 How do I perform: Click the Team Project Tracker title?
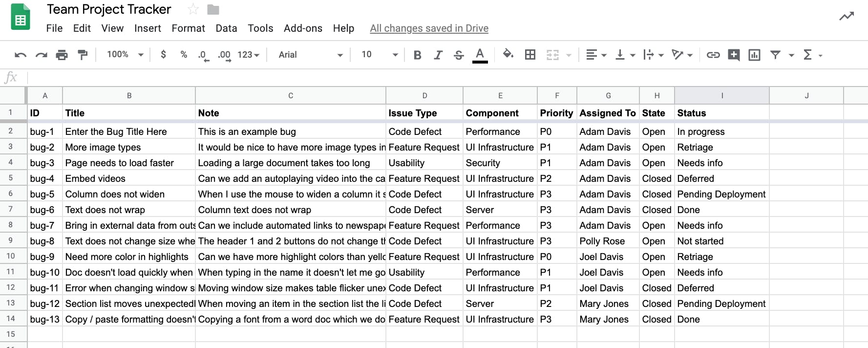(109, 9)
